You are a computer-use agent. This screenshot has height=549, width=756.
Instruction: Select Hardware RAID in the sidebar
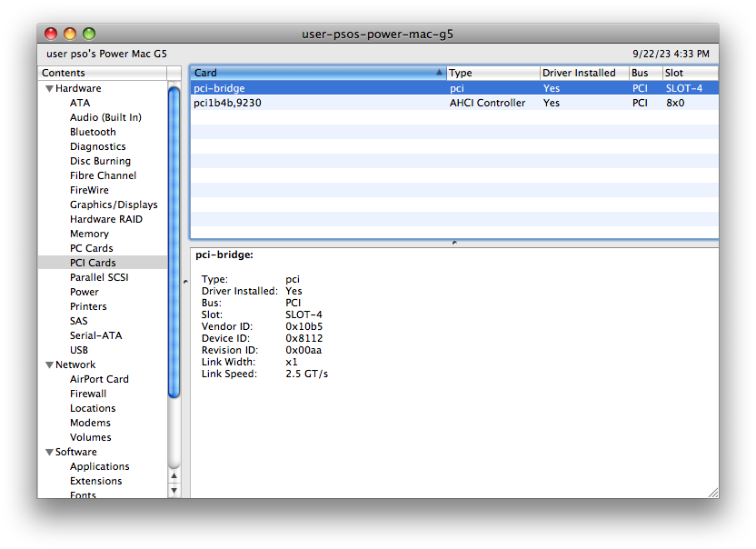105,219
